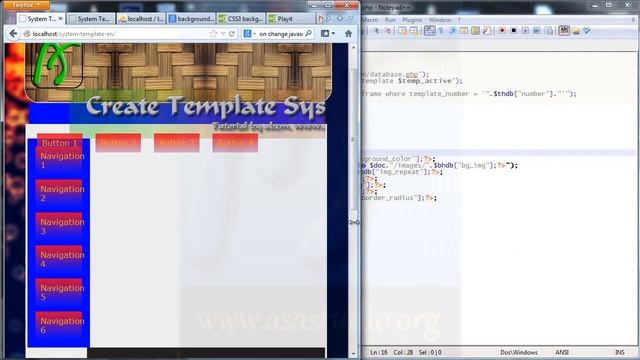Open the list all tabs dropdown
Screen dimensions: 640x360
tap(351, 18)
